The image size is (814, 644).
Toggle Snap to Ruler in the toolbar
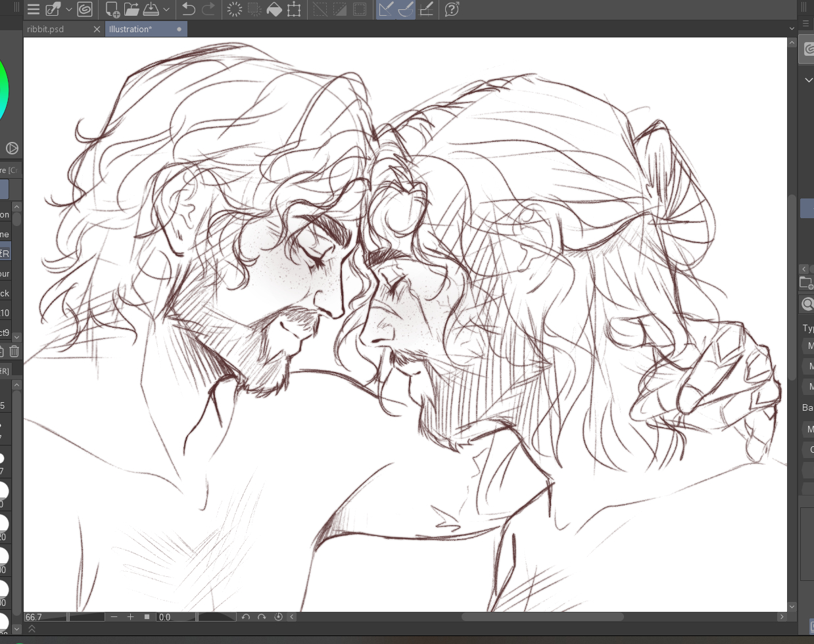pos(387,9)
